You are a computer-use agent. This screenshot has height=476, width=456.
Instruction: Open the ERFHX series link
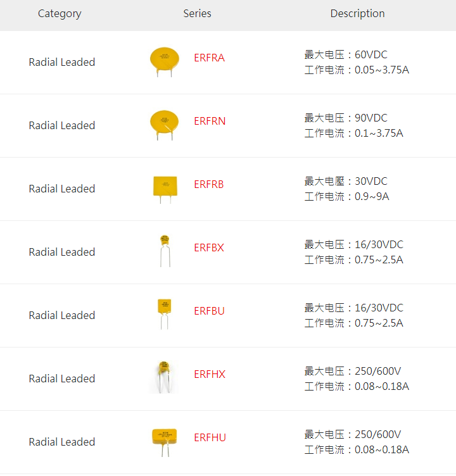click(x=210, y=374)
